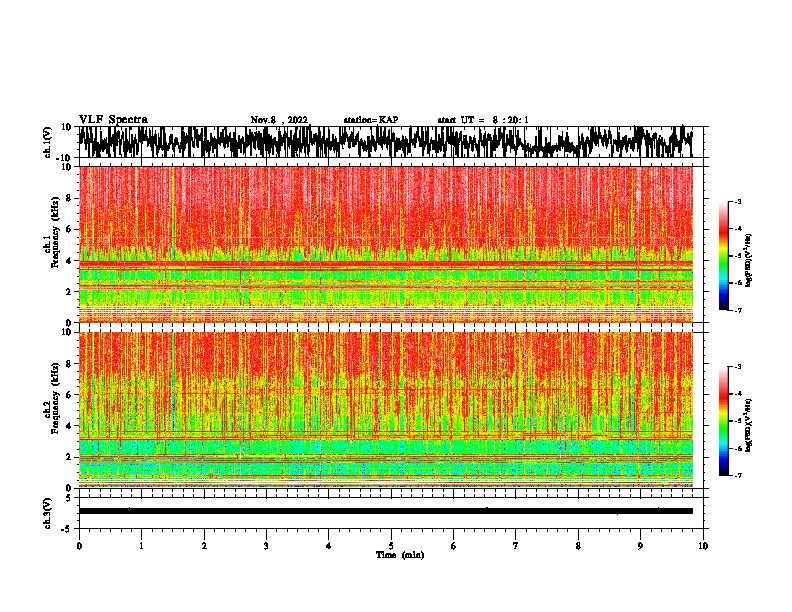Click time-axis tick label "1"
The image size is (792, 612).
(x=141, y=546)
